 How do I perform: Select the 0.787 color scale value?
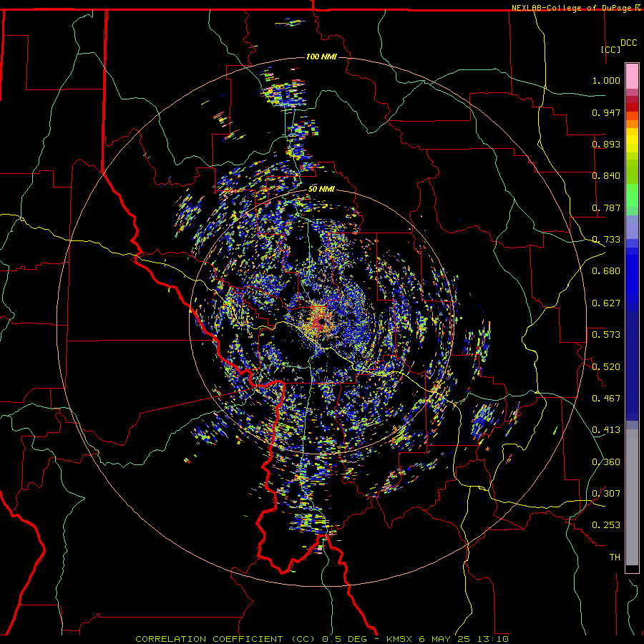pyautogui.click(x=606, y=208)
